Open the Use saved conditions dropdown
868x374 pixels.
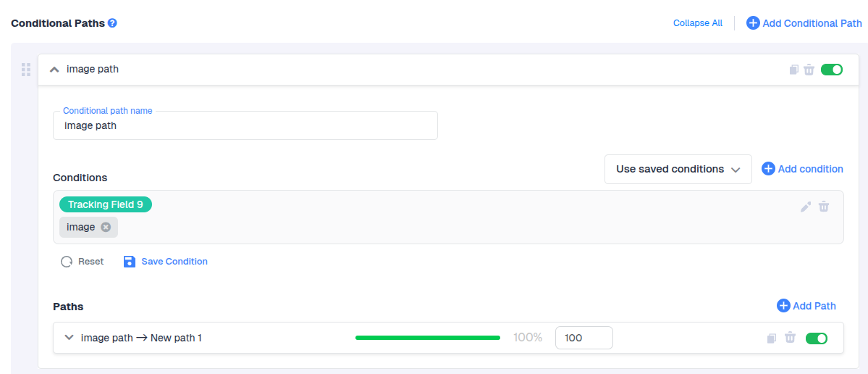(678, 169)
